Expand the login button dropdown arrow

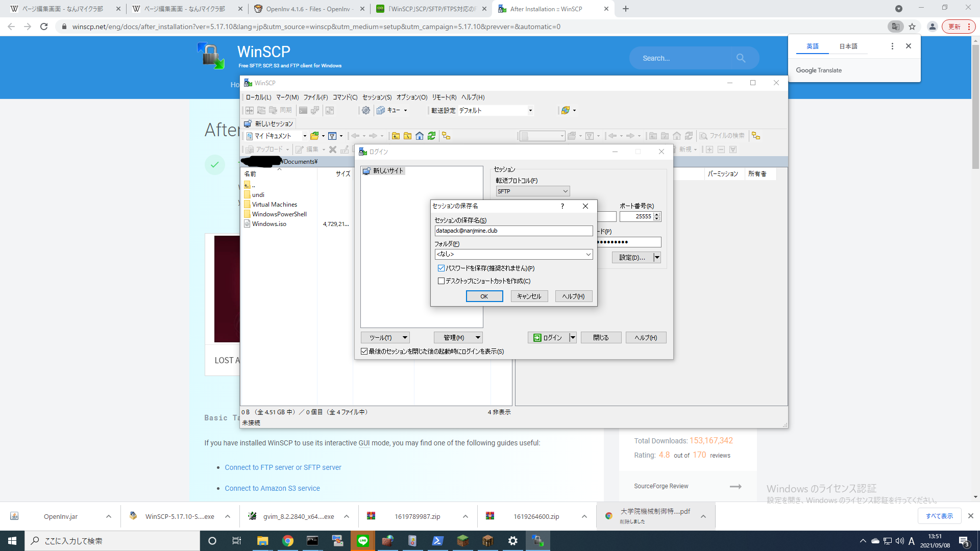click(573, 338)
